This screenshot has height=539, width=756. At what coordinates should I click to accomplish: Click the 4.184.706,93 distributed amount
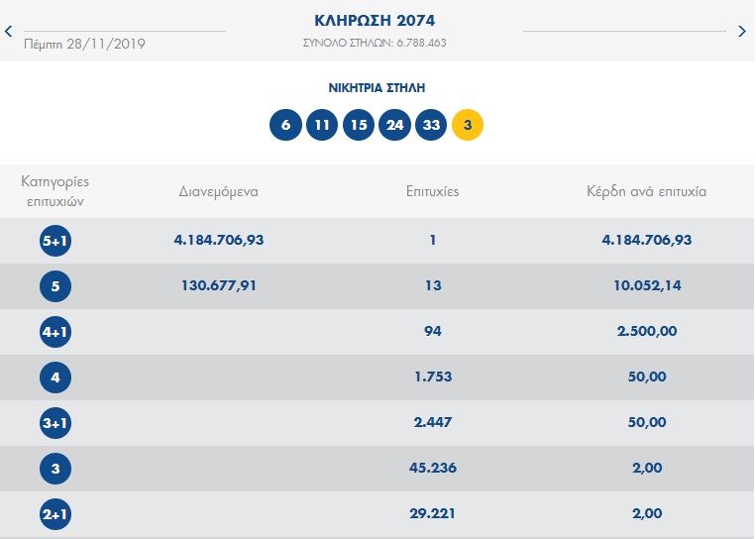[218, 240]
